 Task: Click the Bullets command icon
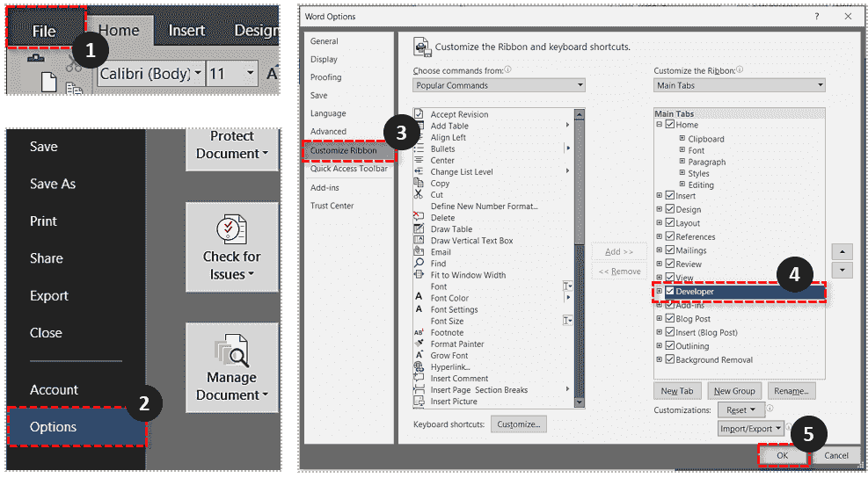tap(419, 148)
